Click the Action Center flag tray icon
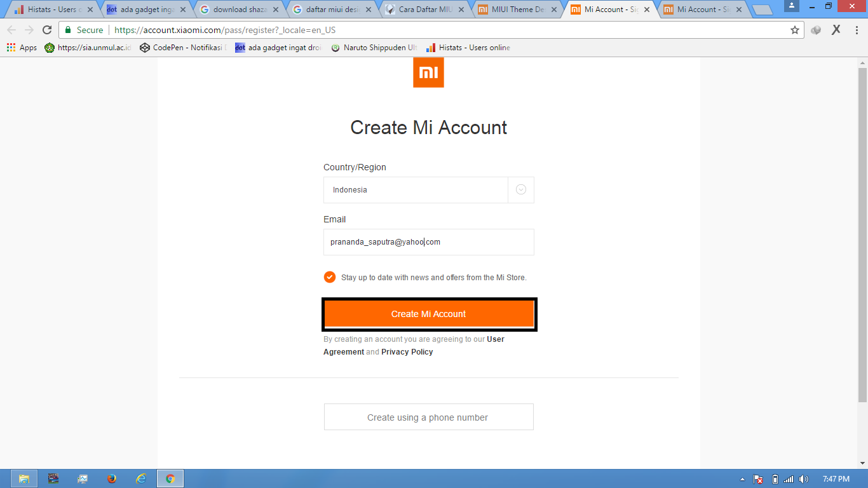Viewport: 868px width, 488px height. (x=757, y=479)
